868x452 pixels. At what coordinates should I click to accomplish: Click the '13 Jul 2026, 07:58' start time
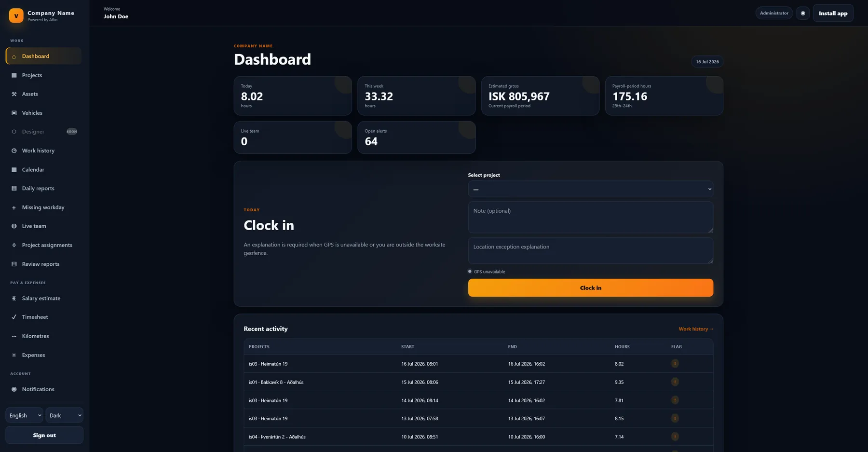click(420, 419)
